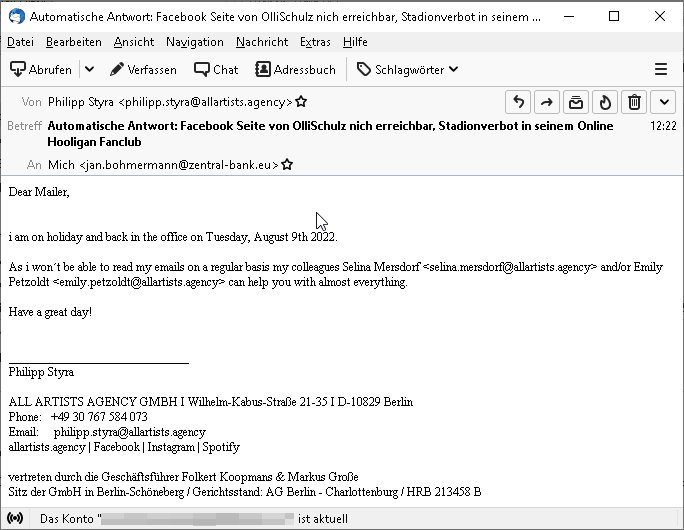This screenshot has height=530, width=684.
Task: Open the Navigation menu
Action: [195, 42]
